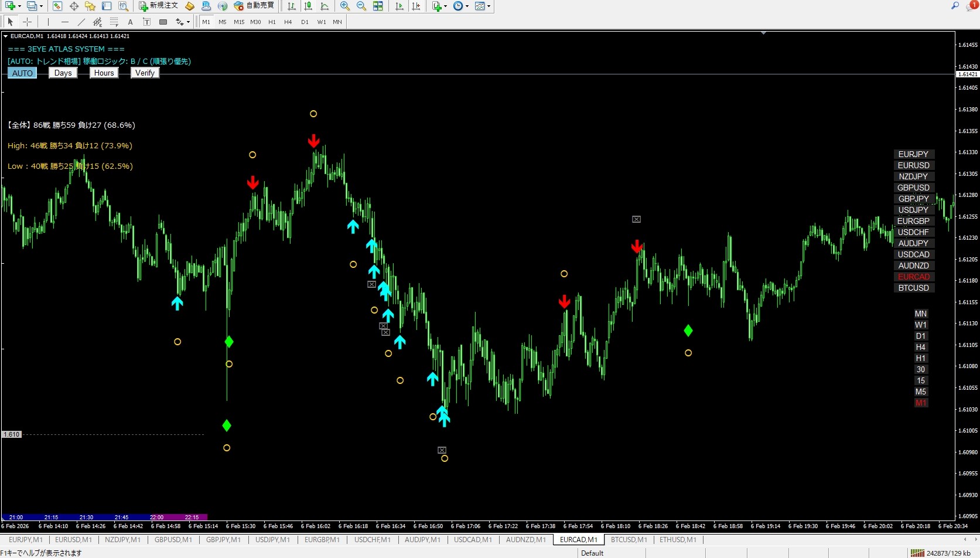Switch to the BTCUSD,M1 chart tab

coord(629,540)
